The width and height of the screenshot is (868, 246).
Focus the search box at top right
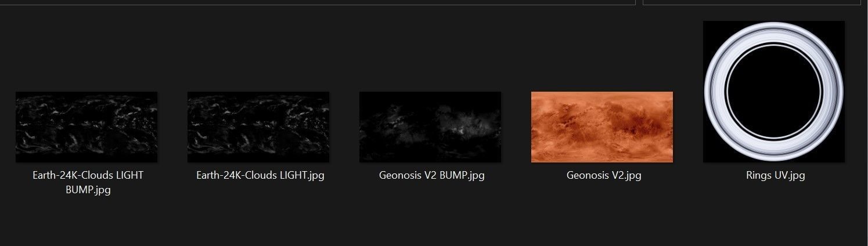[x=755, y=2]
